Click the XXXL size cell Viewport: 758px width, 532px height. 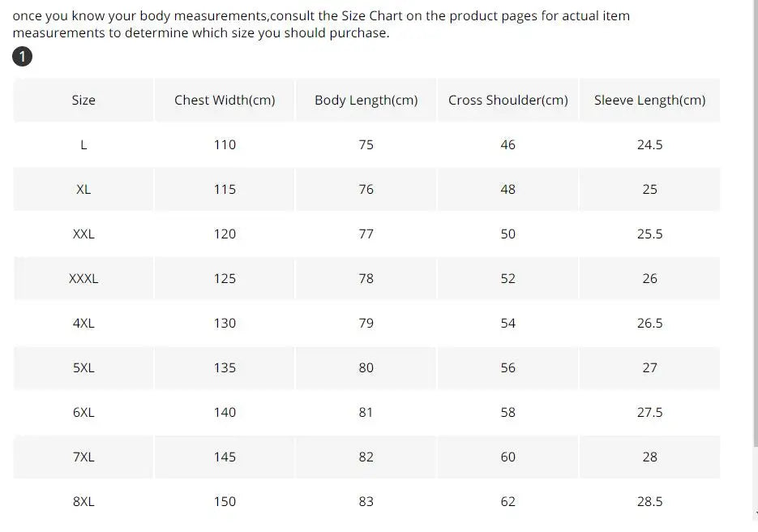click(84, 279)
